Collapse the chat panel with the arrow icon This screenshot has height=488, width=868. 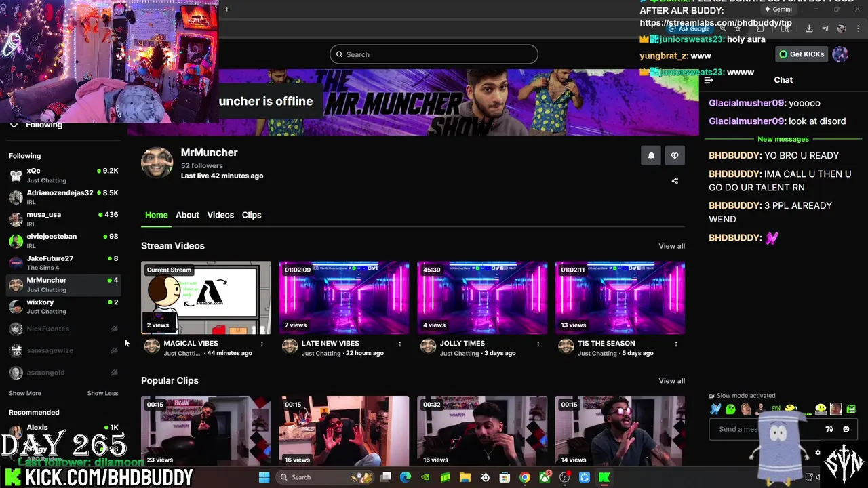click(709, 80)
